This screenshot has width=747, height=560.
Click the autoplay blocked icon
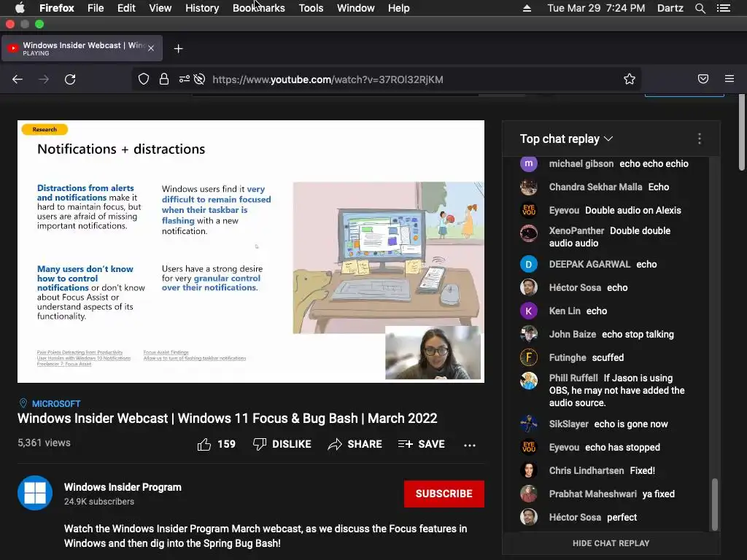[200, 79]
